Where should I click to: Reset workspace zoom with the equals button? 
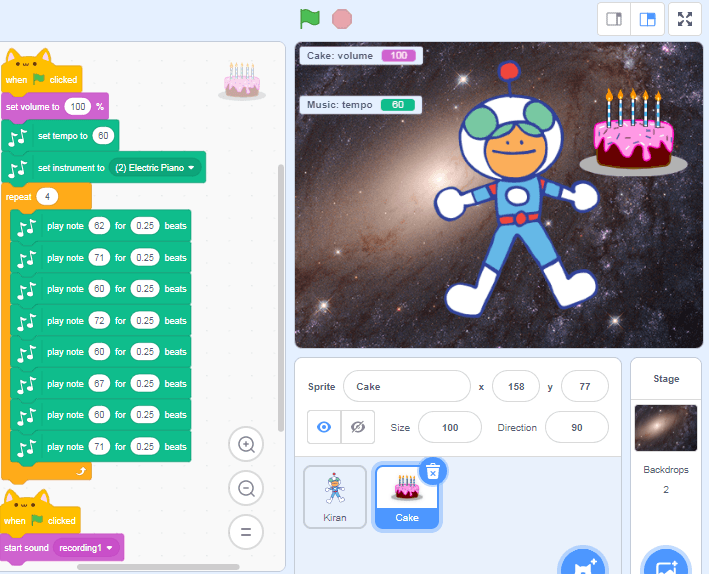246,532
